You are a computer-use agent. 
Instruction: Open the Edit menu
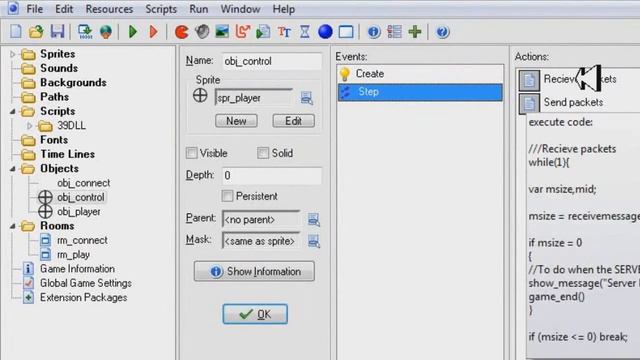64,9
